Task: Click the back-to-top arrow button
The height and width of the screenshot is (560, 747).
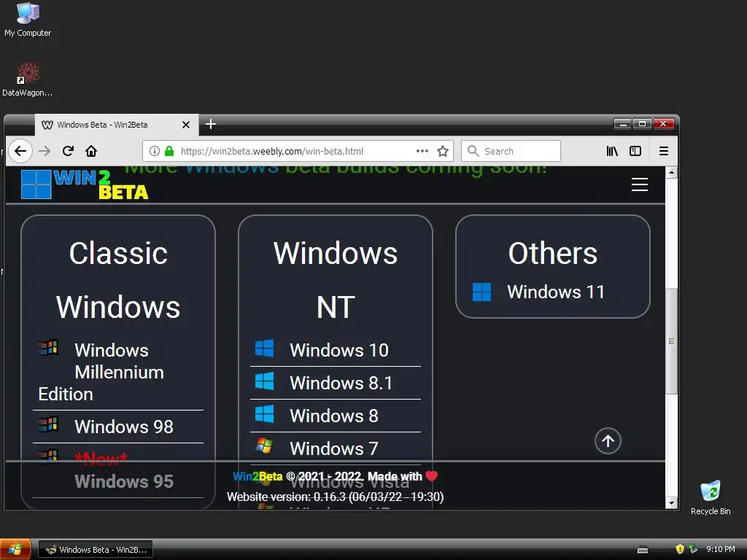Action: click(608, 441)
